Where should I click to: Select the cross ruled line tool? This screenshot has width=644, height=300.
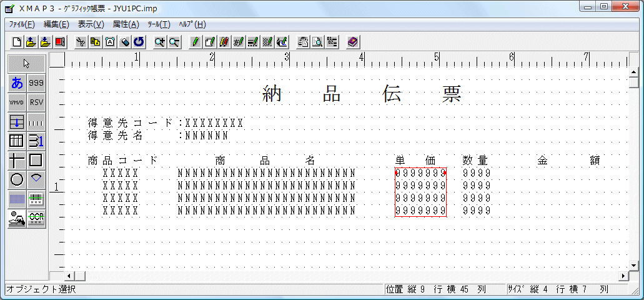[17, 160]
